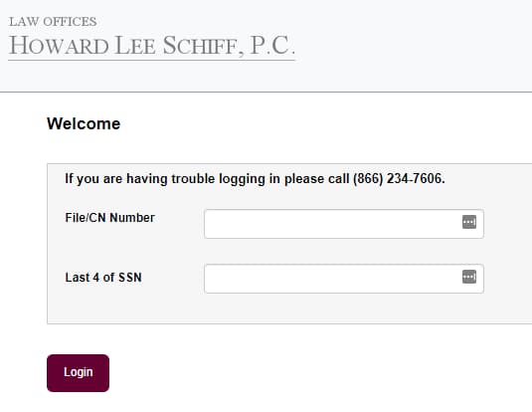Click the 'Law Offices' text in header
Viewport: 532px width, 412px height.
point(53,22)
